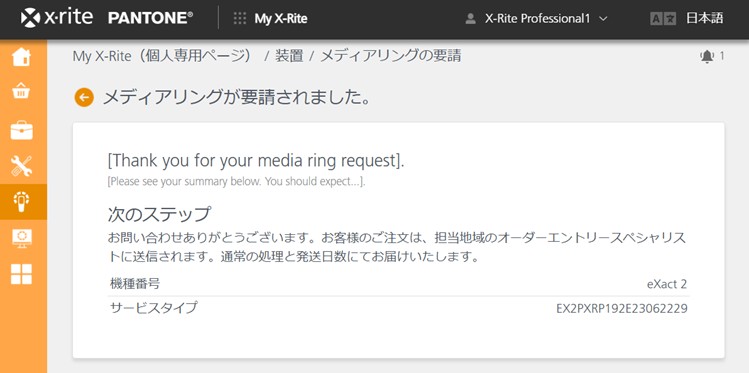The width and height of the screenshot is (749, 373).
Task: Click the orange back arrow icon
Action: pos(84,98)
